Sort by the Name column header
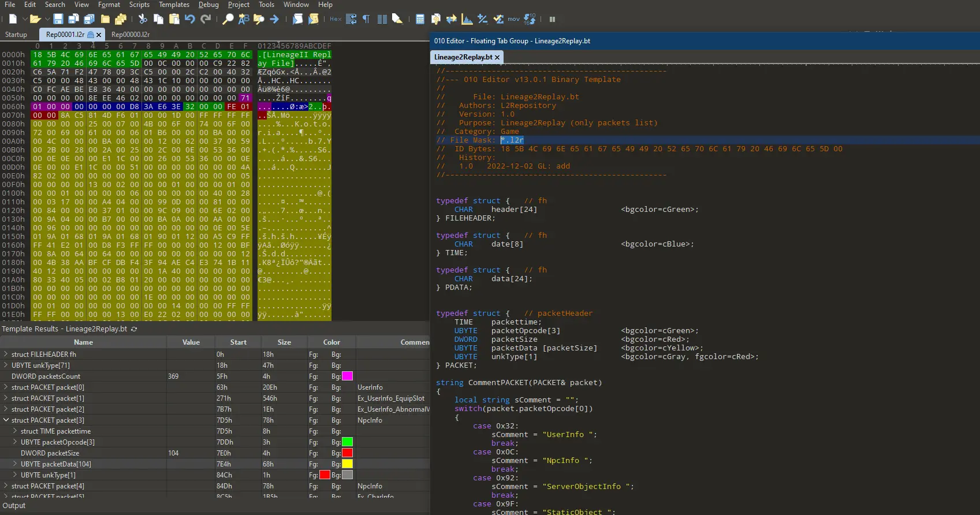980x515 pixels. (x=83, y=342)
